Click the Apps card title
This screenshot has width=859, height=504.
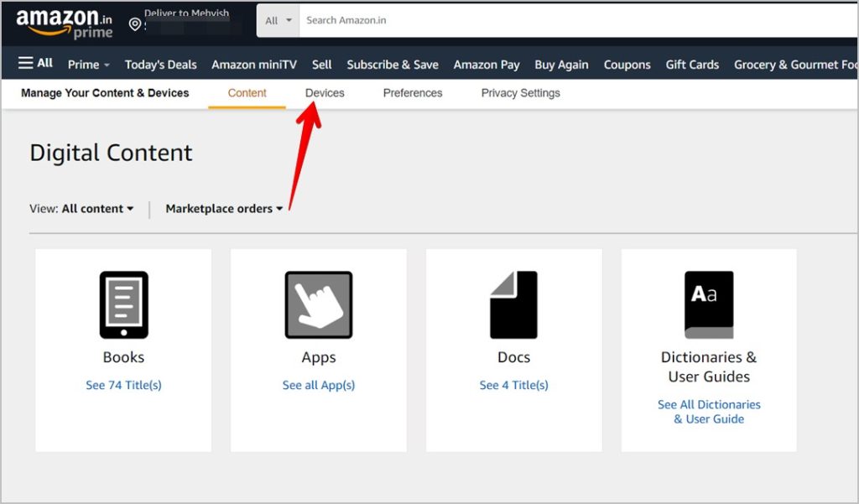click(319, 358)
